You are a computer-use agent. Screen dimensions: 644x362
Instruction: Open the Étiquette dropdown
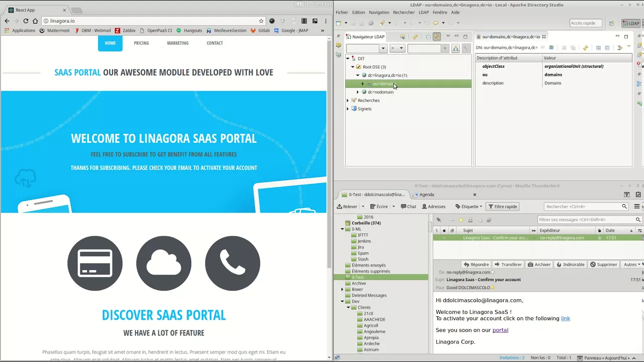click(469, 207)
